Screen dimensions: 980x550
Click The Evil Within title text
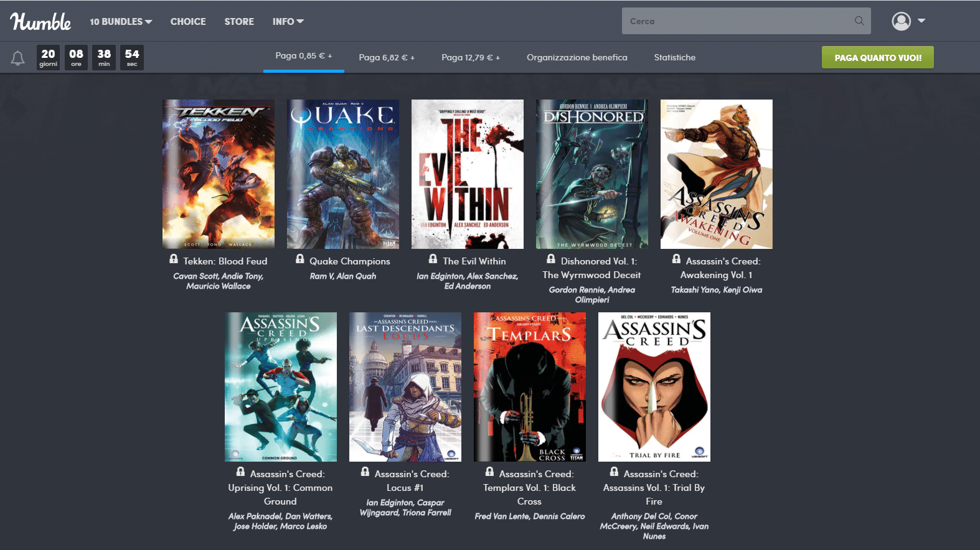[x=474, y=261]
